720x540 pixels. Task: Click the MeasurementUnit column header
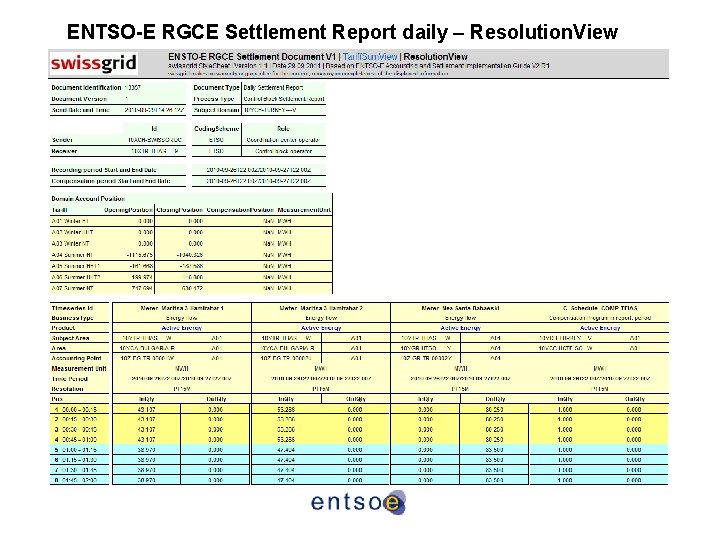[304, 210]
